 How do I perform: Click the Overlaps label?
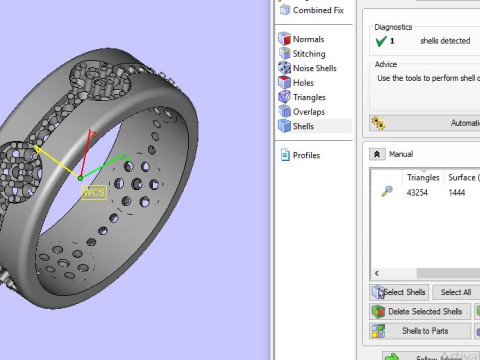pyautogui.click(x=309, y=112)
